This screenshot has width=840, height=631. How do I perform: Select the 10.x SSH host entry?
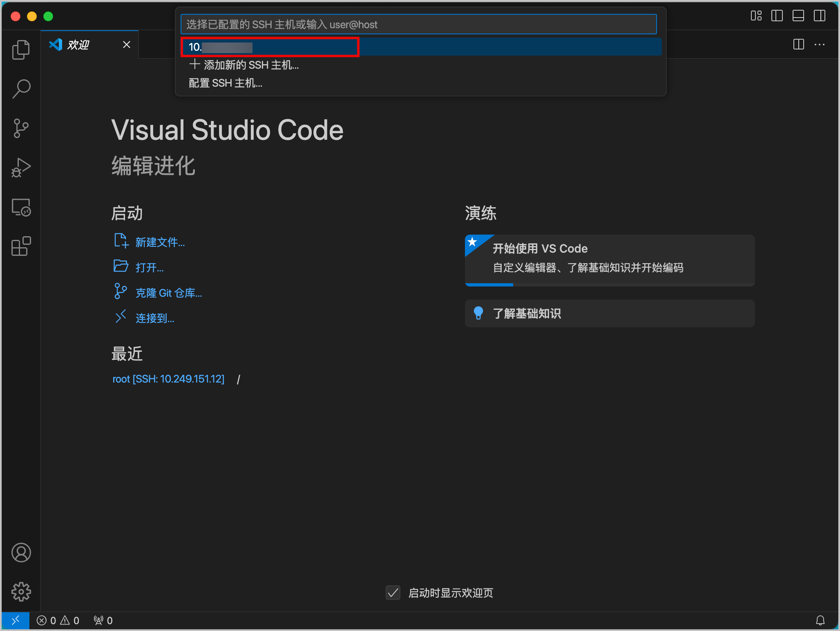click(x=421, y=47)
